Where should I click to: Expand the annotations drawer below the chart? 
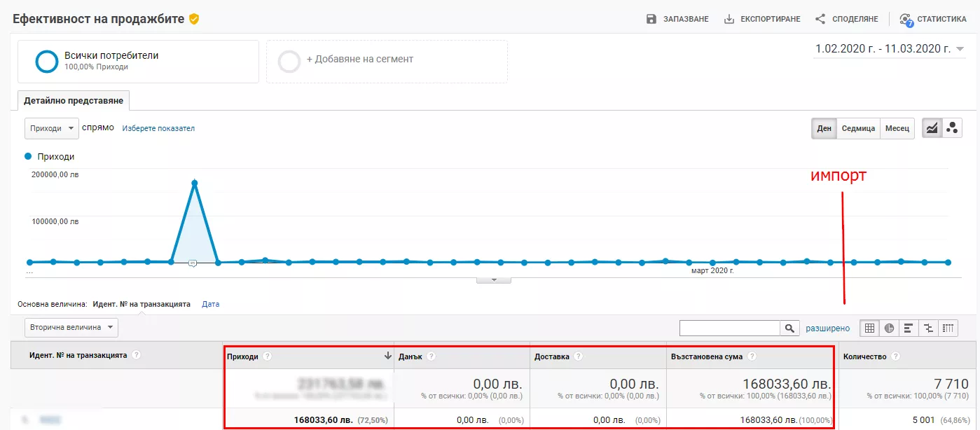(x=493, y=280)
